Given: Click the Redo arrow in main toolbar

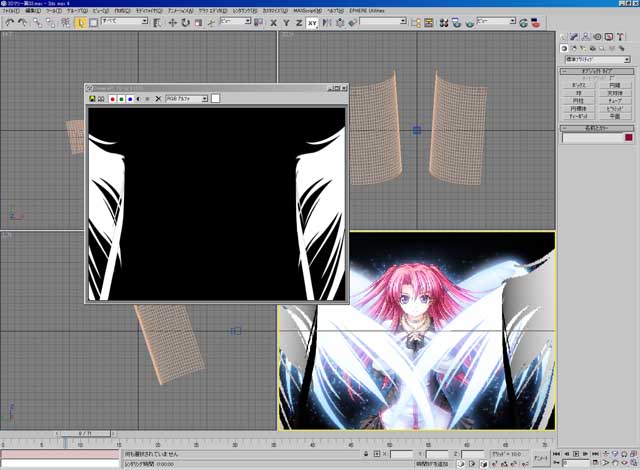Looking at the screenshot, I should point(22,23).
